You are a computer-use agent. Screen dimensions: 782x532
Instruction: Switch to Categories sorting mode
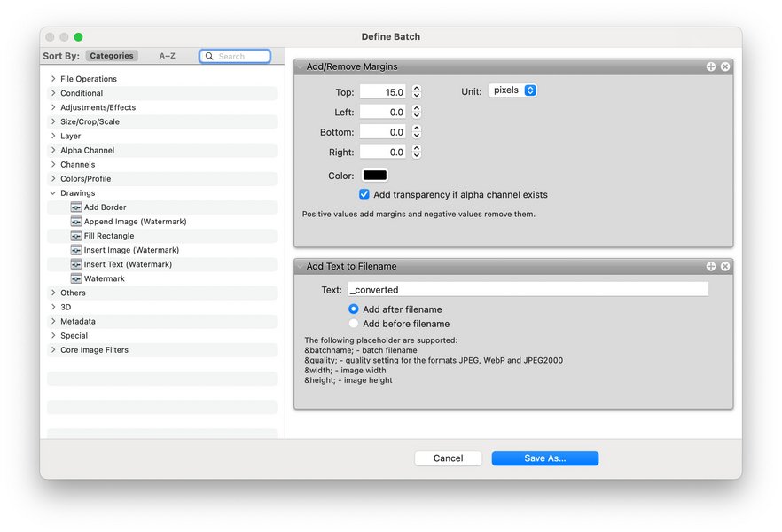click(112, 55)
